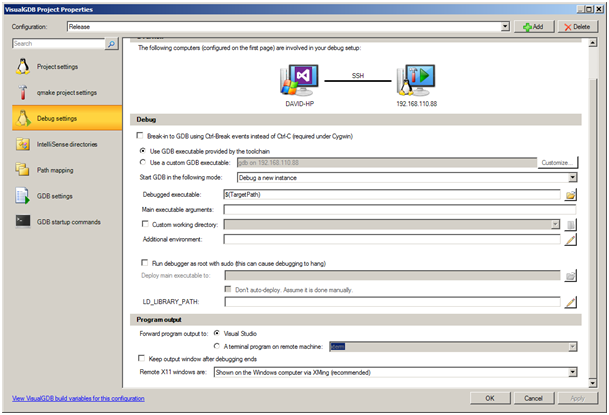Check the Custom working directory box
Viewport: 609px width, 415px height.
145,224
